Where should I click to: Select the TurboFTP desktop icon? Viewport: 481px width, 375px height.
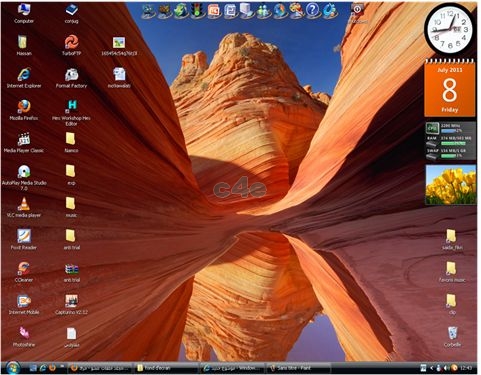(x=71, y=45)
